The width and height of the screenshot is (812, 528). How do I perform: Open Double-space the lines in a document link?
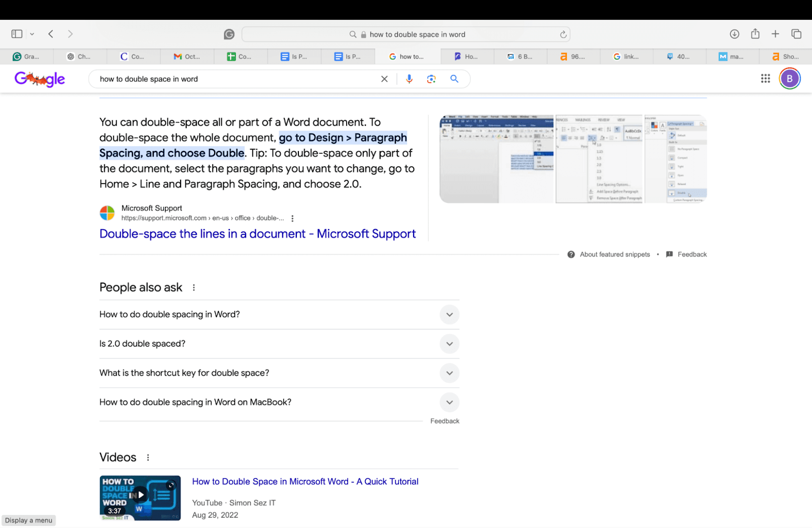click(257, 234)
